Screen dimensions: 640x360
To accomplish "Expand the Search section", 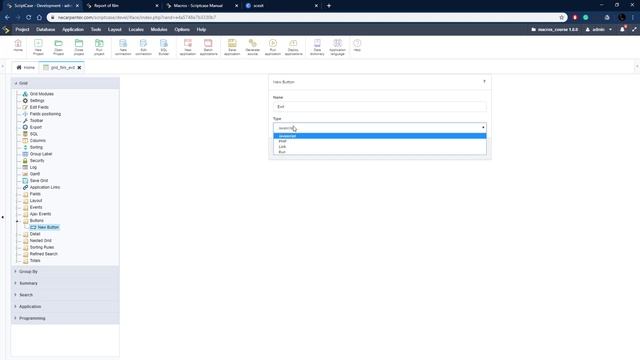I will [x=65, y=295].
